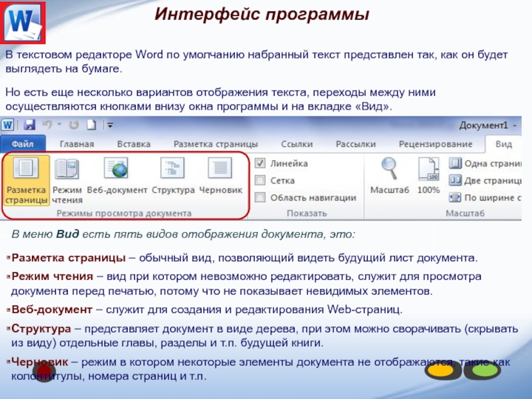Switch to the Вставка ribbon tab
532x399 pixels.
[x=134, y=144]
